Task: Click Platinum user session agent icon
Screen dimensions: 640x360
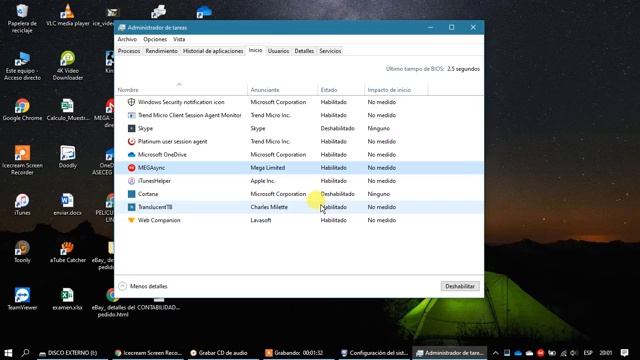Action: pos(131,141)
